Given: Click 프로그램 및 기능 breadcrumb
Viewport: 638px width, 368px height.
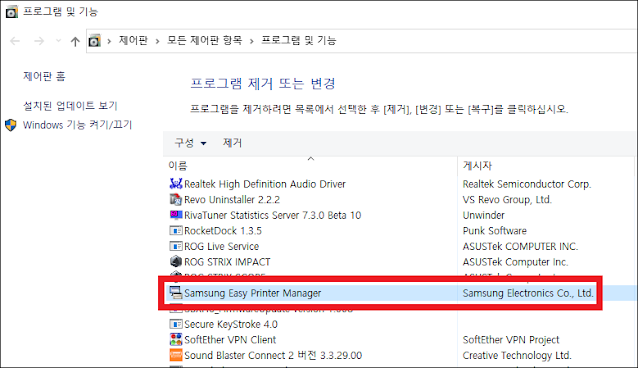Looking at the screenshot, I should point(299,40).
